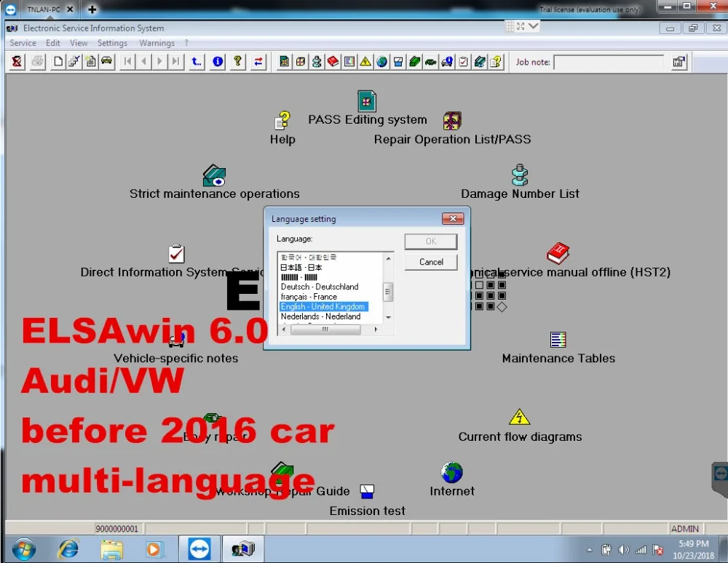728x563 pixels.
Task: Click the blue info circle toolbar icon
Action: coord(218,61)
